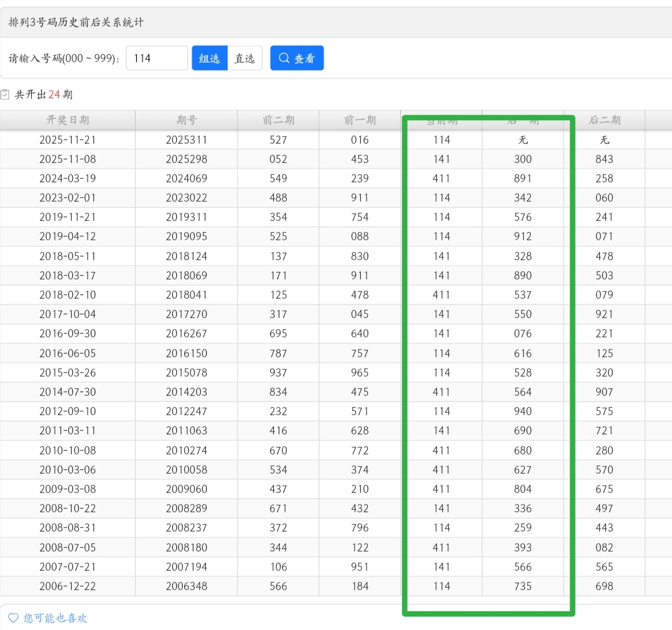Click the checklist icon before 共开出24期

6,95
